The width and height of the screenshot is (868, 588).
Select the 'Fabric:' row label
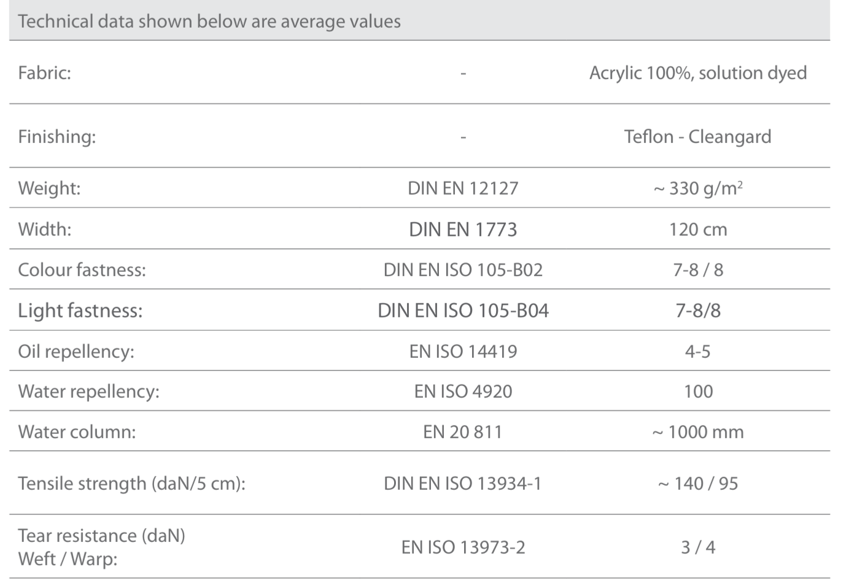(45, 73)
